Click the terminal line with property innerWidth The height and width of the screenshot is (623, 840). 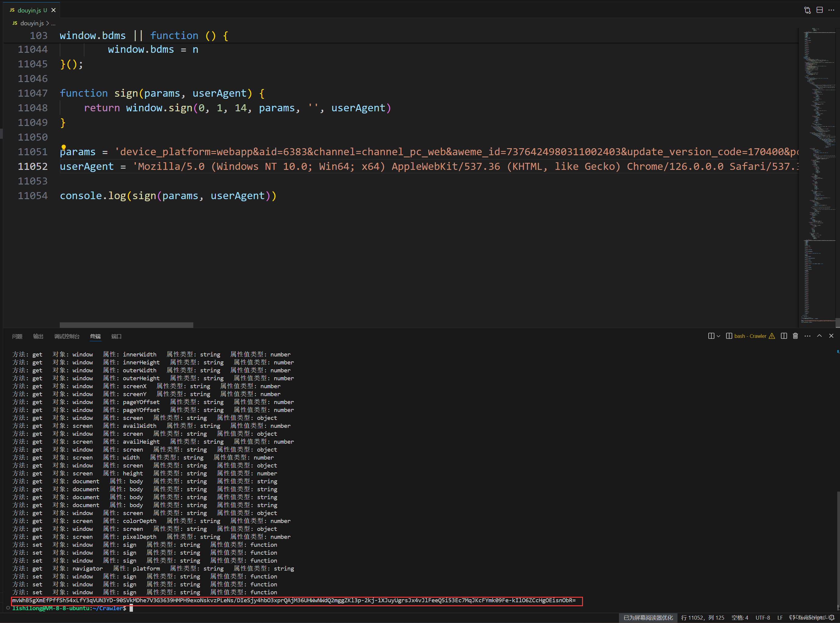point(151,354)
